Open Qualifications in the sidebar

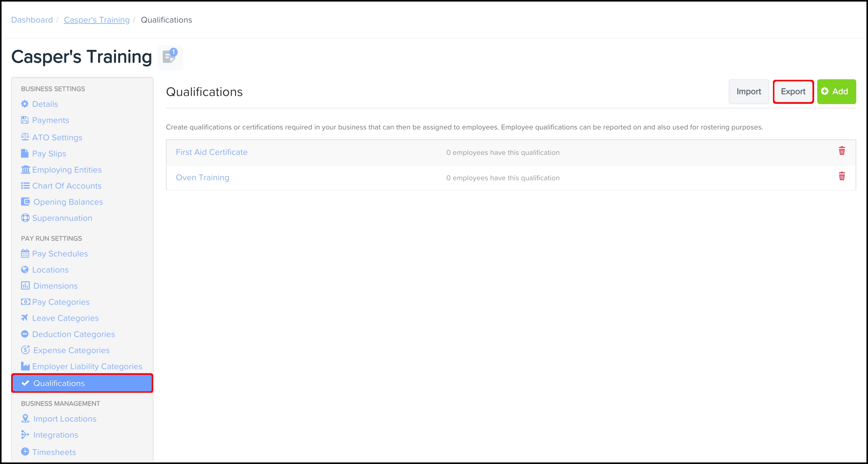coord(59,383)
